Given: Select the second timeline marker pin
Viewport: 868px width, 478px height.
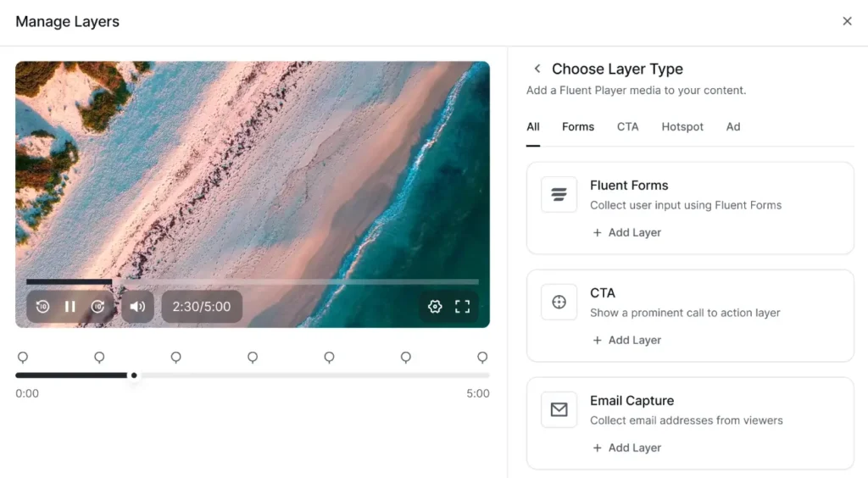Looking at the screenshot, I should tap(99, 358).
